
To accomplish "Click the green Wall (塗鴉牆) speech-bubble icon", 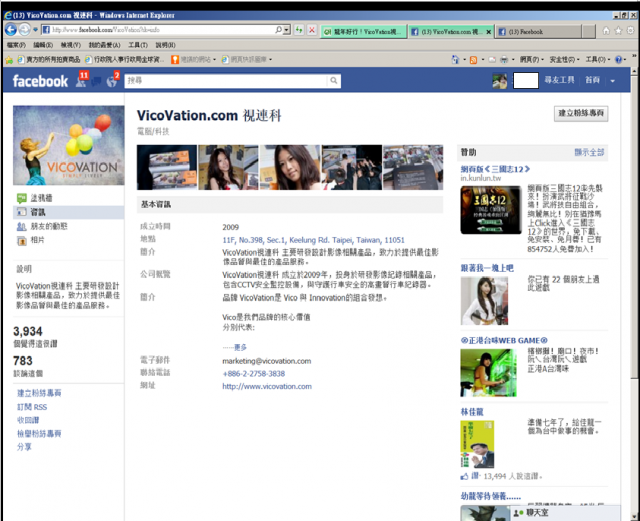I will point(22,198).
